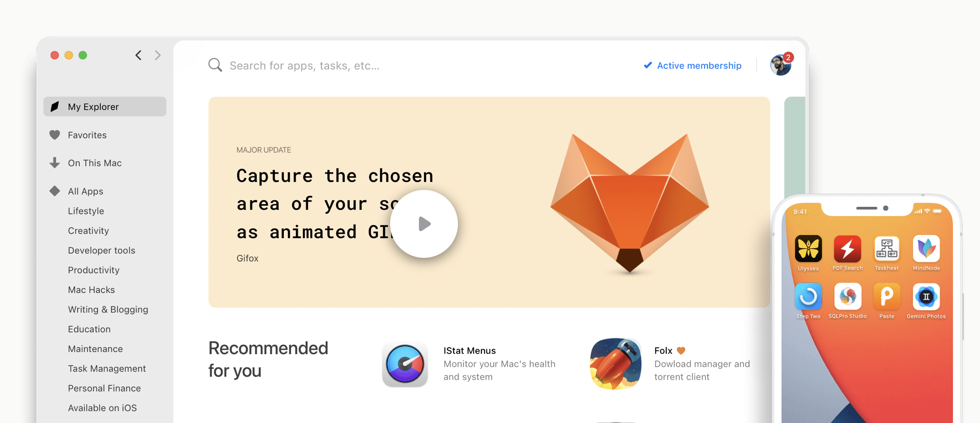
Task: Open the Mac Hacks category
Action: click(x=91, y=290)
